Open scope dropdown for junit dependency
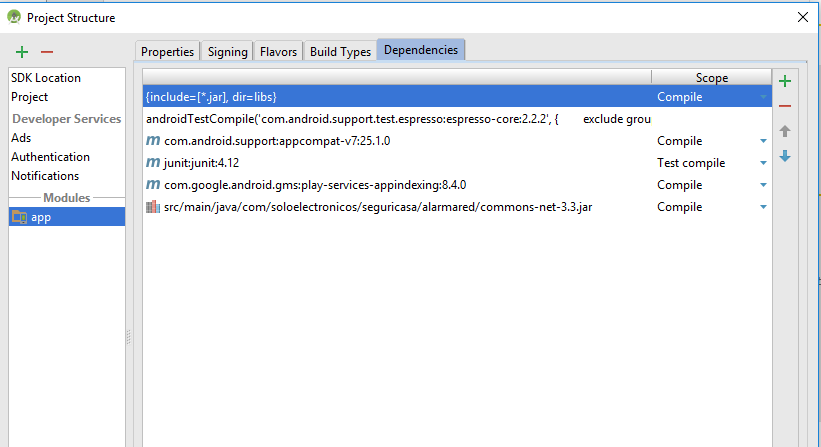Image resolution: width=821 pixels, height=447 pixels. (x=763, y=163)
